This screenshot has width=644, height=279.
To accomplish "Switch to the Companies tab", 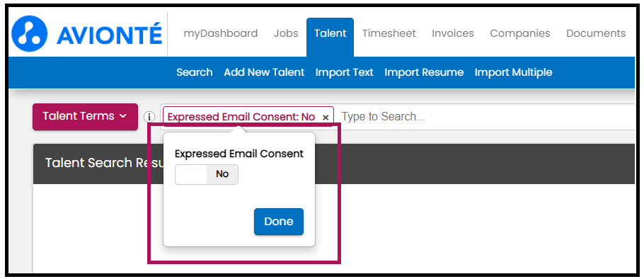I will 520,33.
